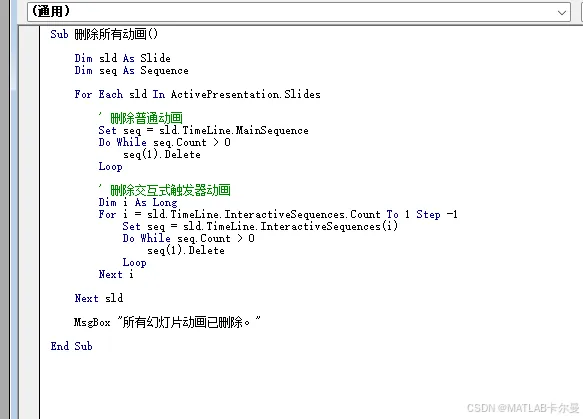The image size is (583, 419).
Task: Click the line 'Set seq = sld.TimeLine.MainSequence'
Action: tap(203, 130)
